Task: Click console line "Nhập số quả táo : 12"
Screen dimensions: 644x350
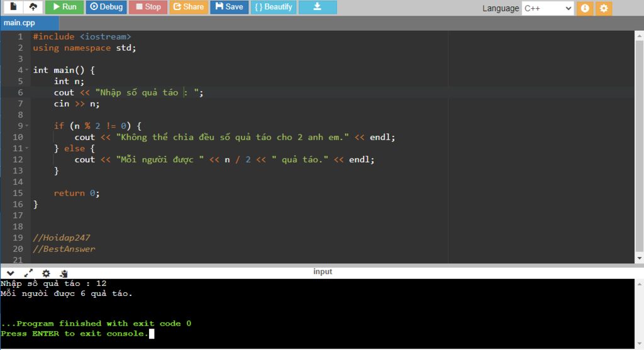Action: (54, 283)
